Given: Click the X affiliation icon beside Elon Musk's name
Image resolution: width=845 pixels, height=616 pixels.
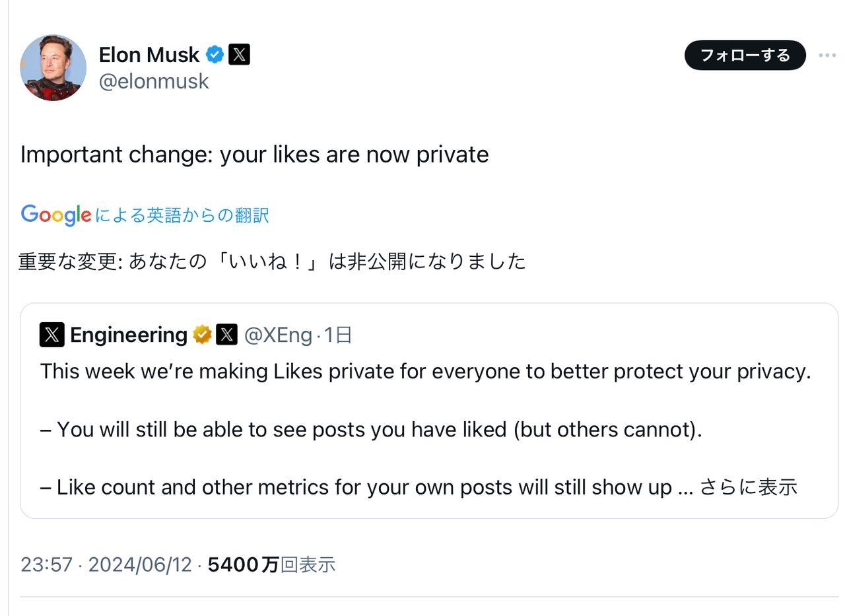Looking at the screenshot, I should point(238,55).
